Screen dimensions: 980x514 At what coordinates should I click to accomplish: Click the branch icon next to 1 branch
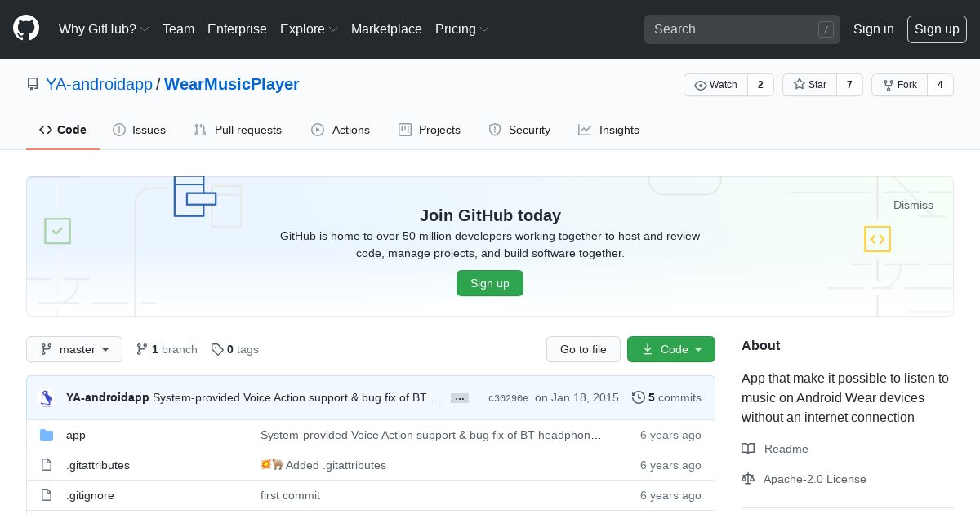point(142,349)
